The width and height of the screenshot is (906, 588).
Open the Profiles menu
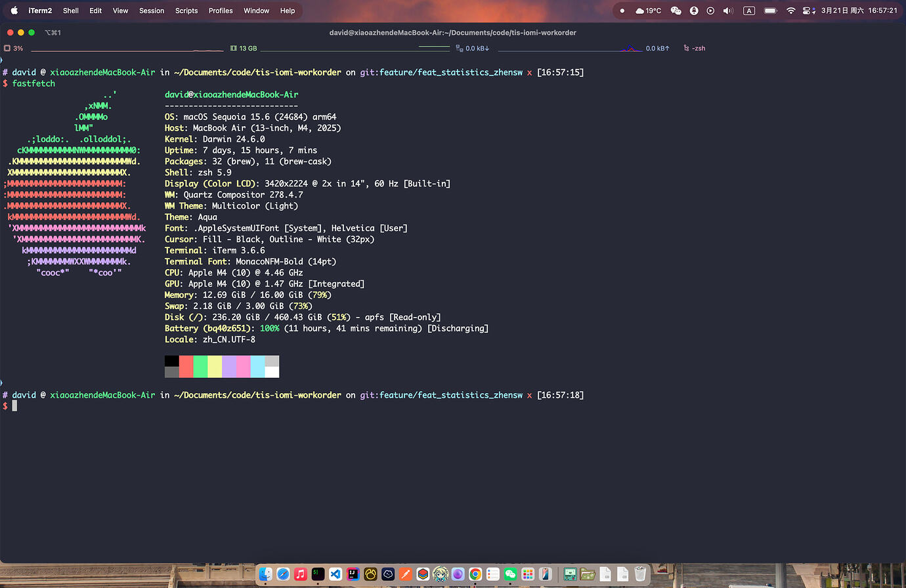click(221, 10)
